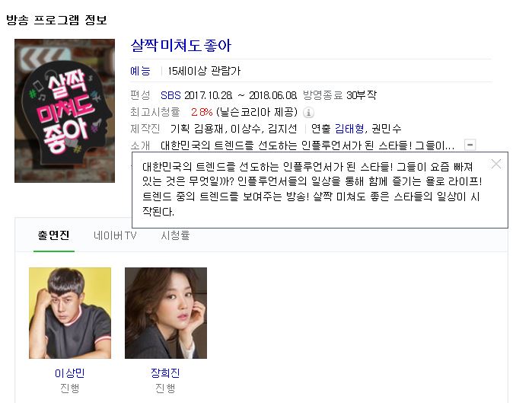Click director 김태형 name link
The width and height of the screenshot is (532, 403).
[349, 128]
